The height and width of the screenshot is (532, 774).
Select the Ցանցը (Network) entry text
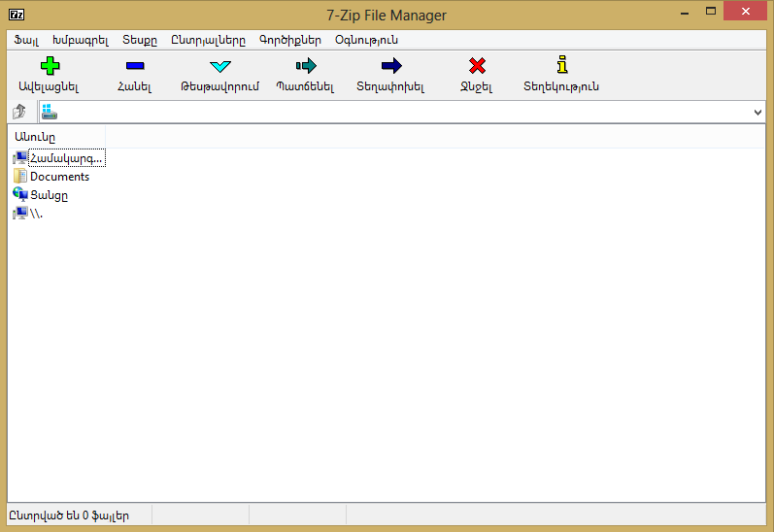tap(49, 195)
